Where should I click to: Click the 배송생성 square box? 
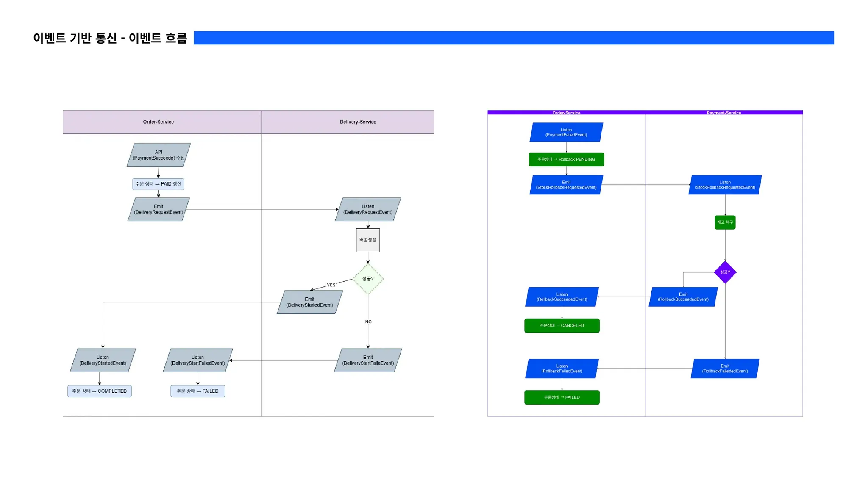coord(367,240)
